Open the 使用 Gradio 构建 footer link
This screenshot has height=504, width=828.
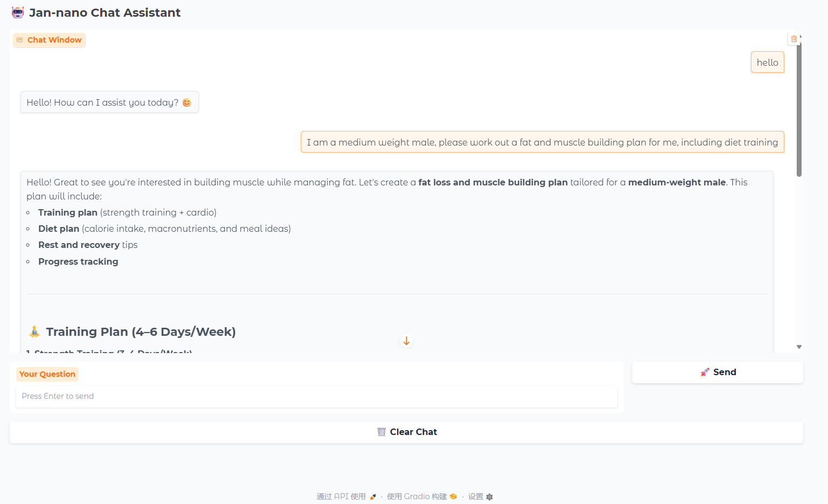[416, 496]
